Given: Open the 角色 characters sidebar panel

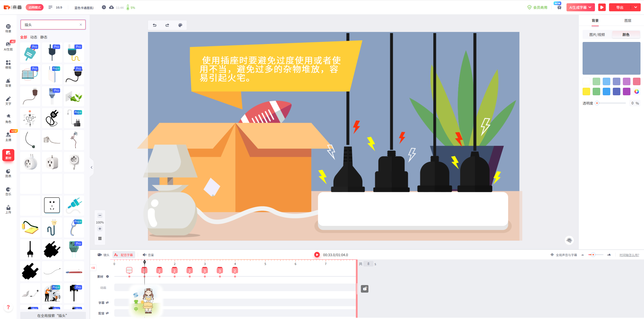Looking at the screenshot, I should point(8,118).
